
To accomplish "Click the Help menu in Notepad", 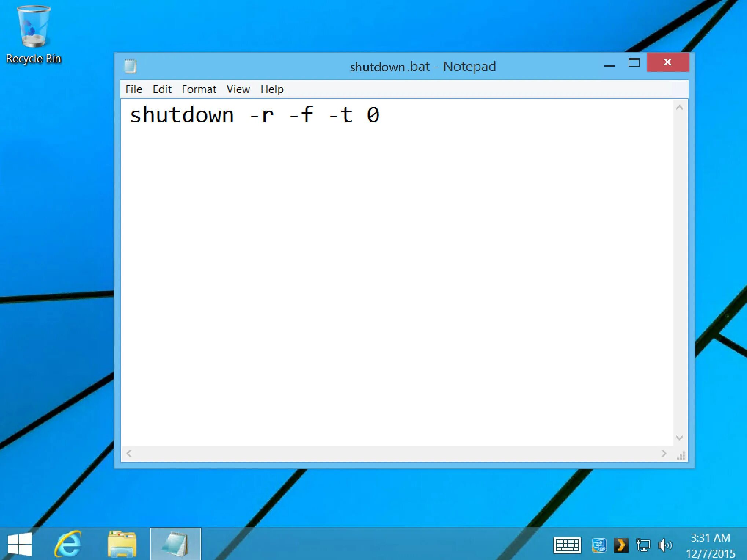I will tap(272, 89).
